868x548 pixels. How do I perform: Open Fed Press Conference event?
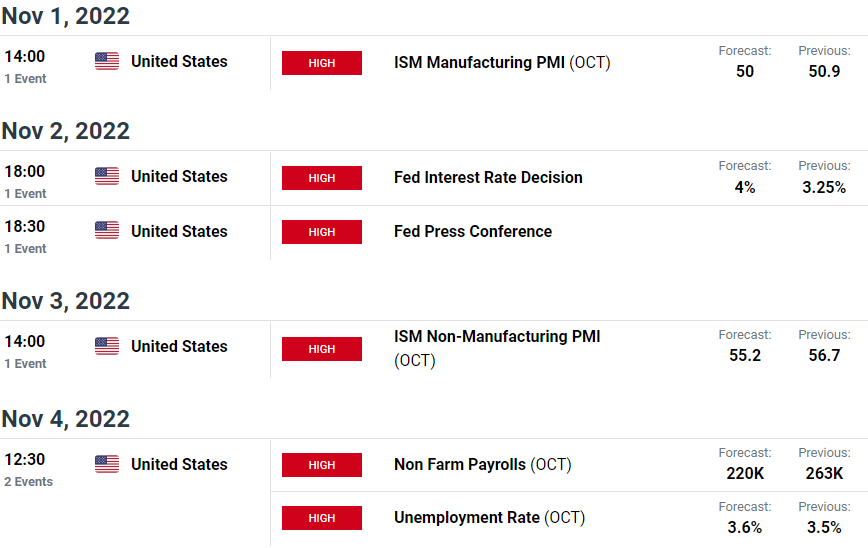click(473, 231)
